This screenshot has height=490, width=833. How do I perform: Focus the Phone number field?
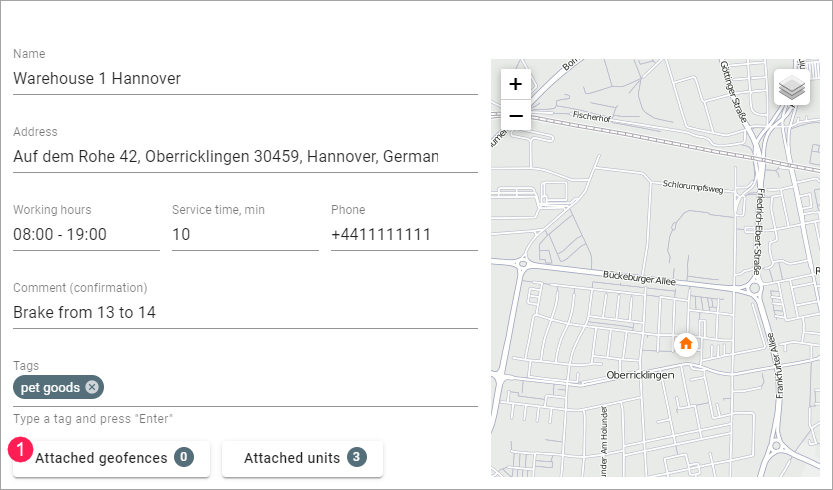(x=404, y=234)
